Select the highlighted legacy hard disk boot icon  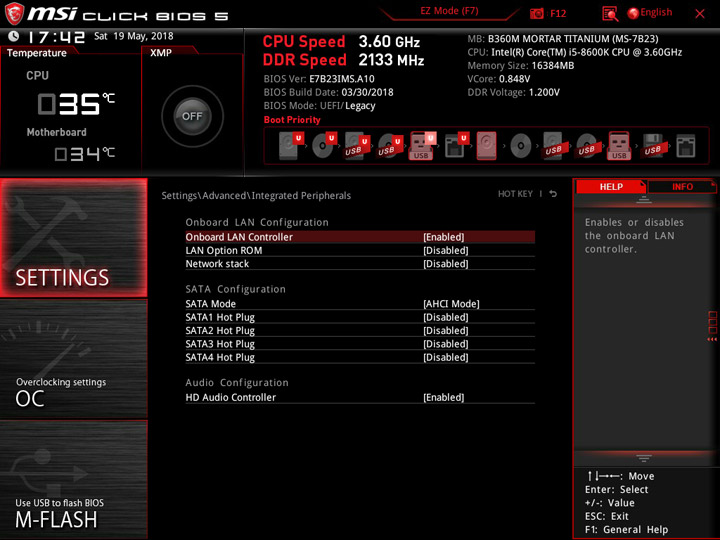click(x=487, y=146)
